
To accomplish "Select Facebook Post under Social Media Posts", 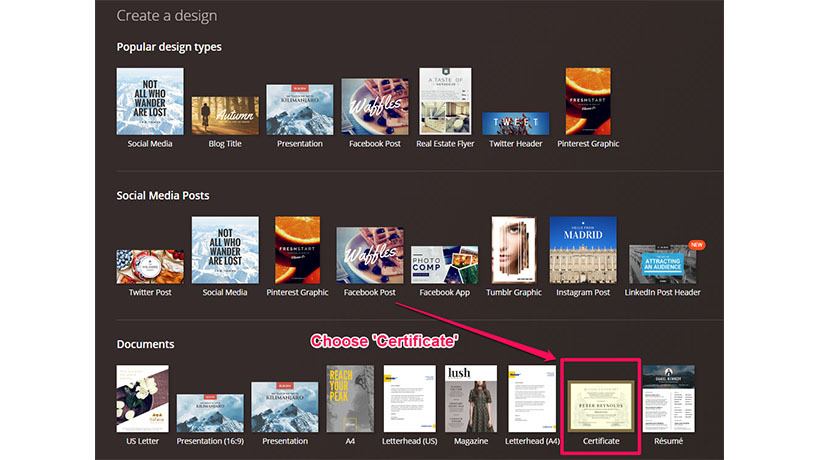I will click(x=370, y=256).
